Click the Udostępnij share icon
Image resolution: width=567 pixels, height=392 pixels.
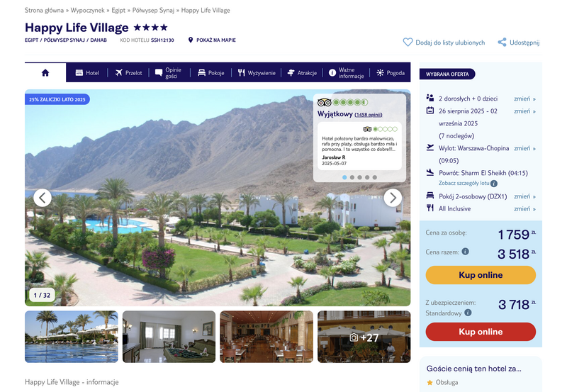coord(502,43)
